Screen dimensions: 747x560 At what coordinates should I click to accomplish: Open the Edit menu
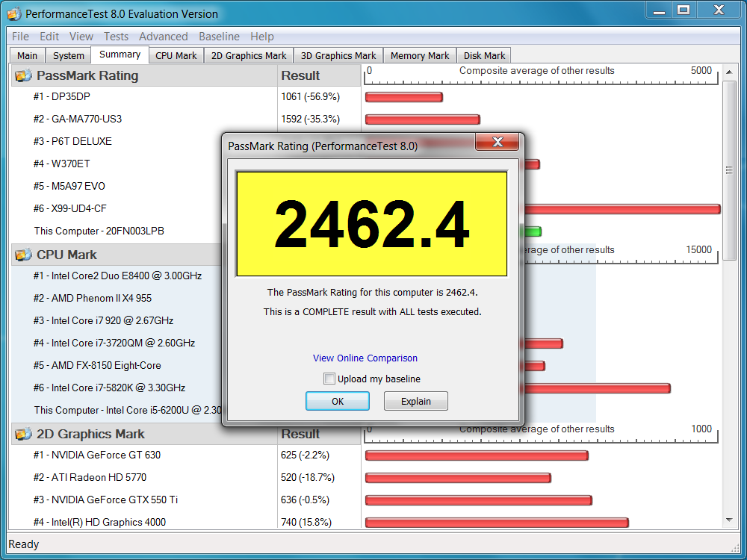tap(49, 36)
